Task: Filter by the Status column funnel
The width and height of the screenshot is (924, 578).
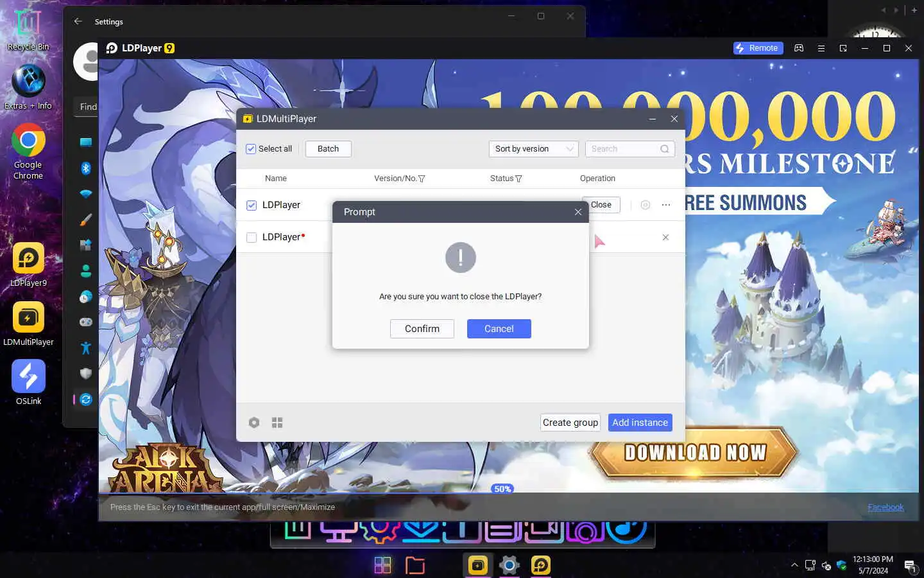Action: point(518,179)
